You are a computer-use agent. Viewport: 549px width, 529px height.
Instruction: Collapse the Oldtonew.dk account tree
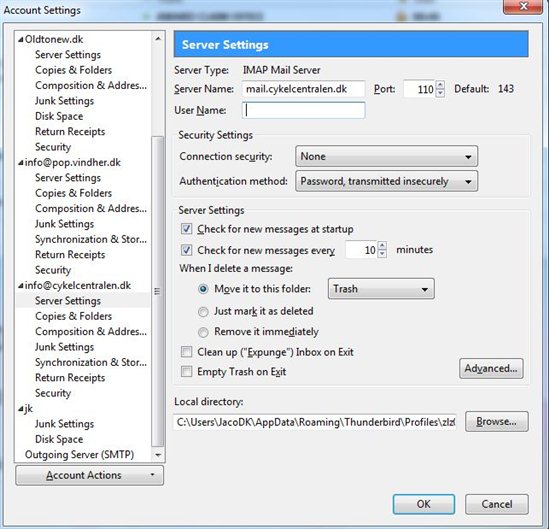click(21, 40)
